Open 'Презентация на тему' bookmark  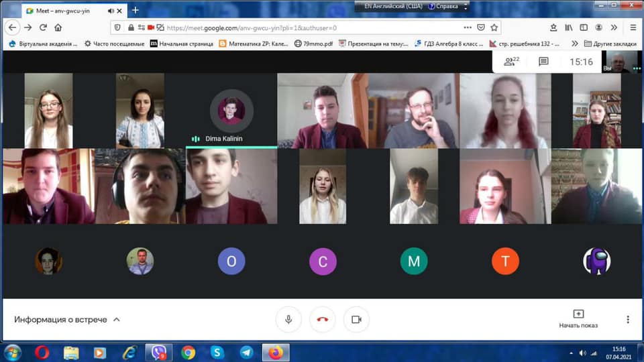(374, 44)
